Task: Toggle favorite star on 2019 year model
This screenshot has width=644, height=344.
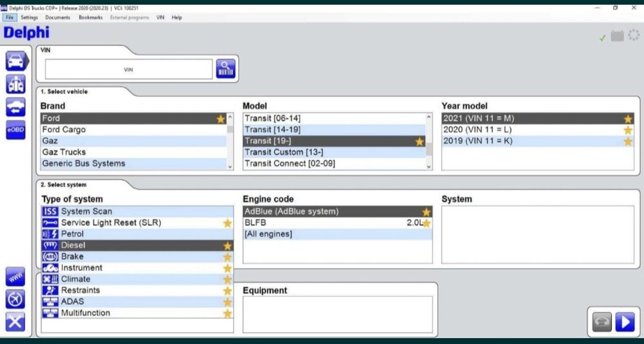Action: [x=628, y=141]
